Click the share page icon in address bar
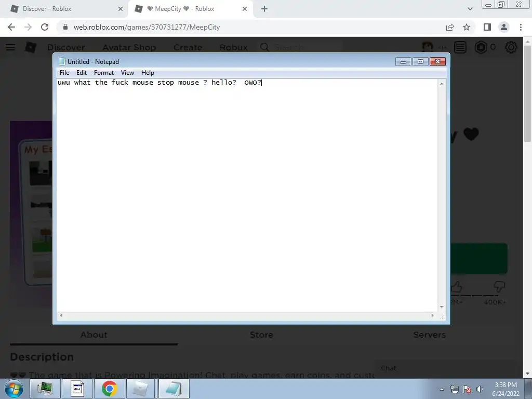This screenshot has width=532, height=399. click(450, 27)
